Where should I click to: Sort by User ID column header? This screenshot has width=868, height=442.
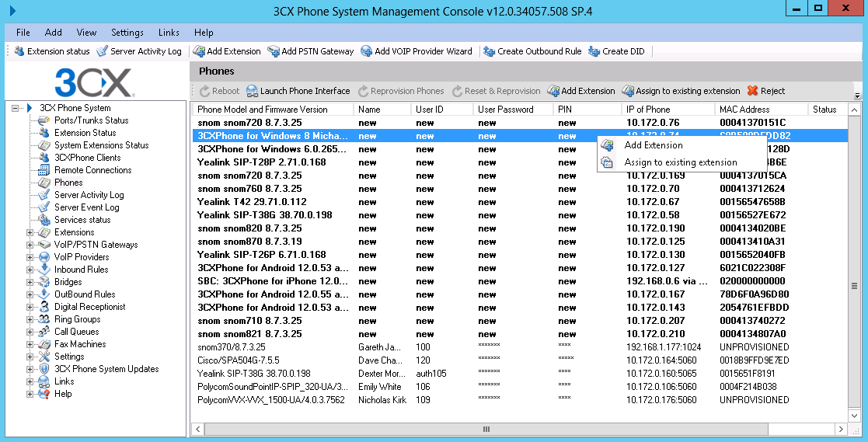coord(441,109)
